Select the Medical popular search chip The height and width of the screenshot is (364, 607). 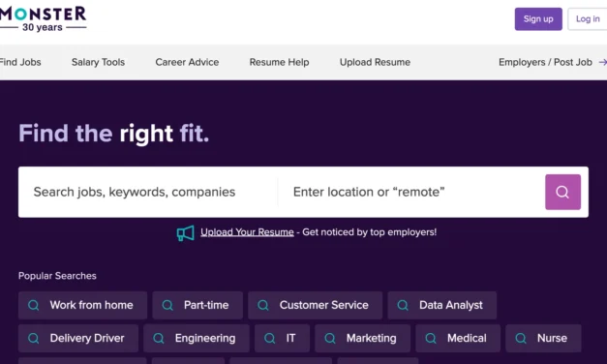(458, 338)
